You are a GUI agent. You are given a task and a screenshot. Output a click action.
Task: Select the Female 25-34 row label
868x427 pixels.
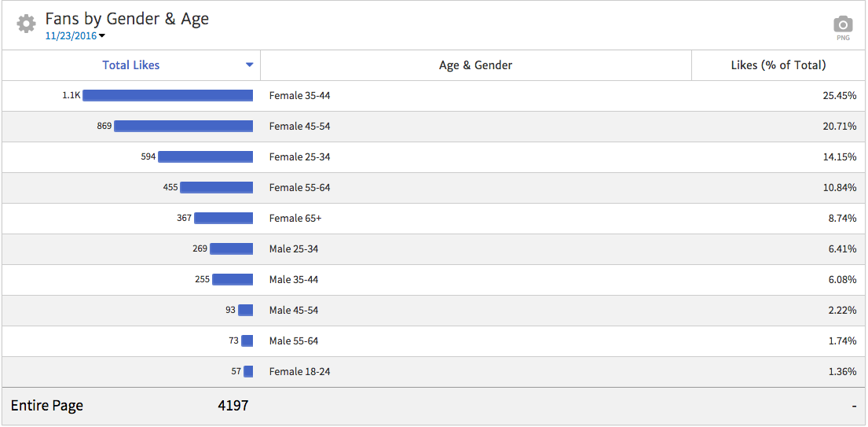(299, 156)
